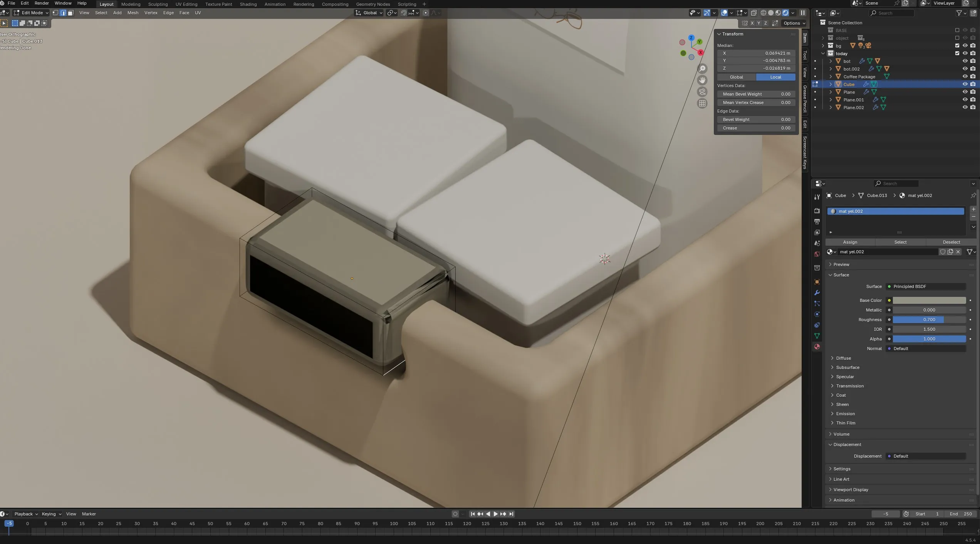Switch Median transform to Global

(x=736, y=77)
